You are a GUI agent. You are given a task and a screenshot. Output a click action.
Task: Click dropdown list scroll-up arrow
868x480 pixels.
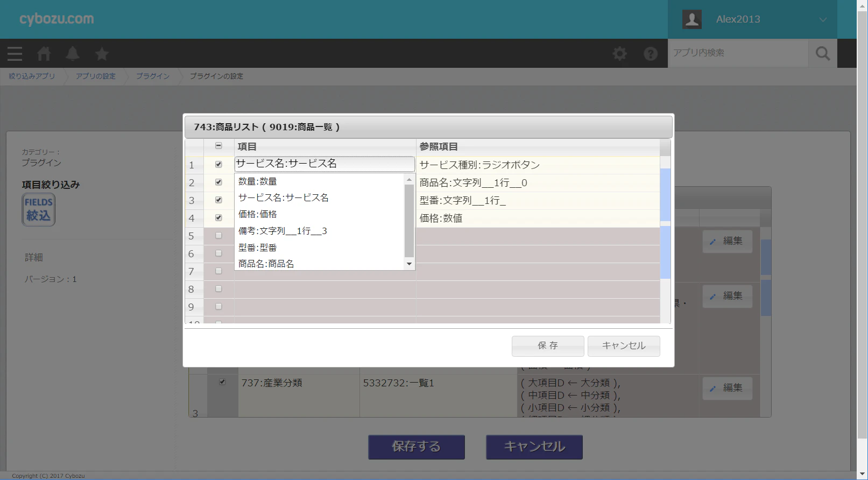[x=410, y=180]
